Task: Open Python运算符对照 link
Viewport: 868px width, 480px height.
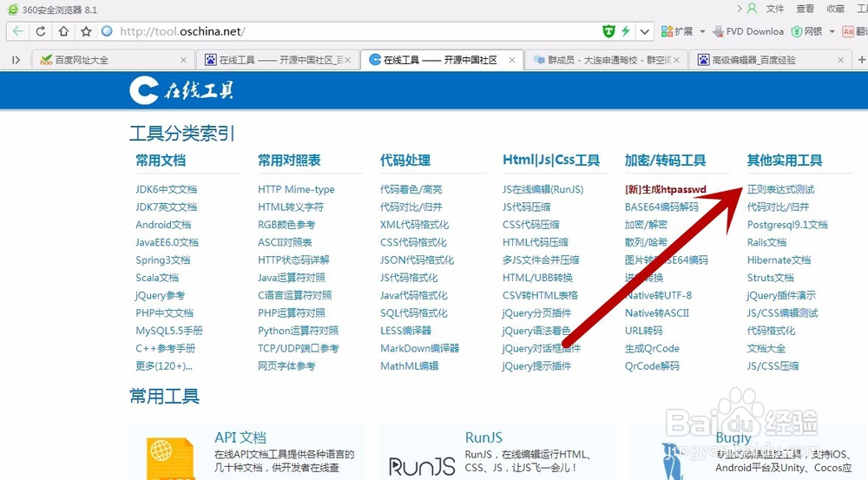Action: 298,331
